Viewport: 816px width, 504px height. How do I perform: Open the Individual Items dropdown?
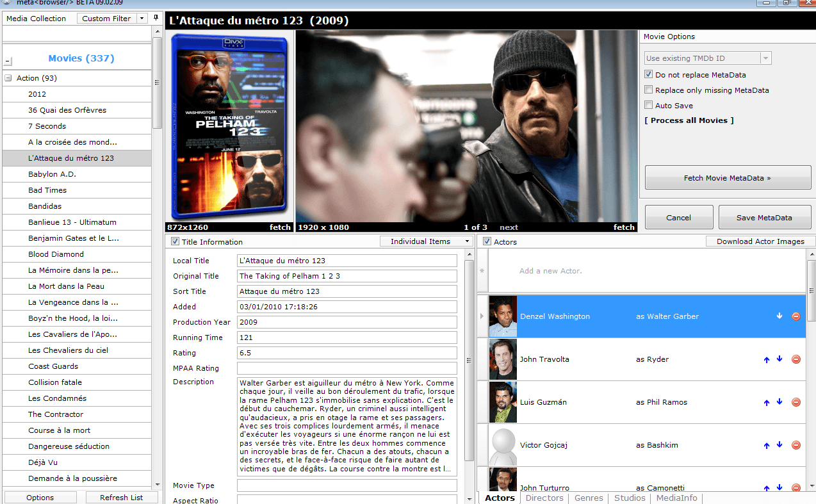[x=427, y=241]
